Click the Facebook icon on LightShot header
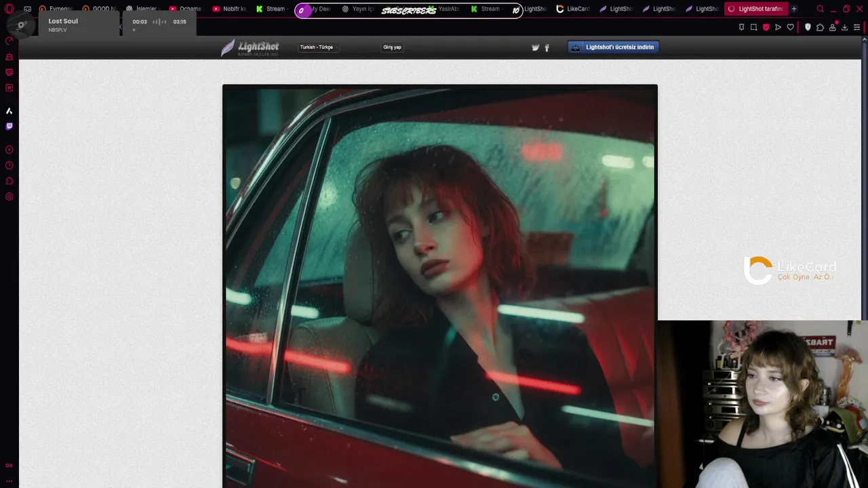Screen dimensions: 868x488 (x=547, y=47)
